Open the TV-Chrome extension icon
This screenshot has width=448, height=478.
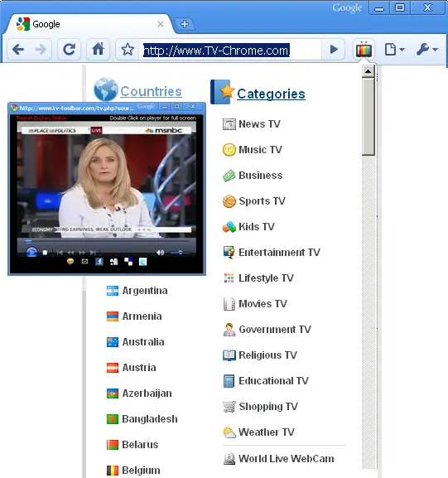pyautogui.click(x=364, y=50)
